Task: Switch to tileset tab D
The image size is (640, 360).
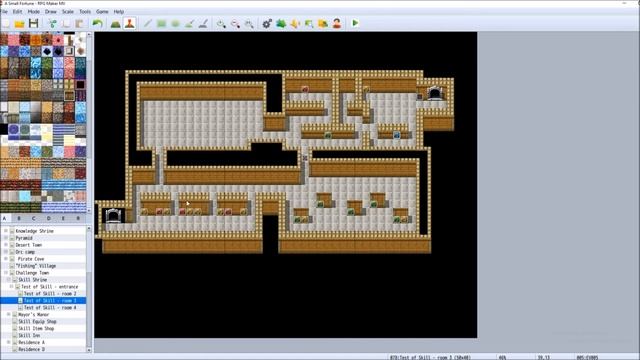Action: tap(49, 218)
